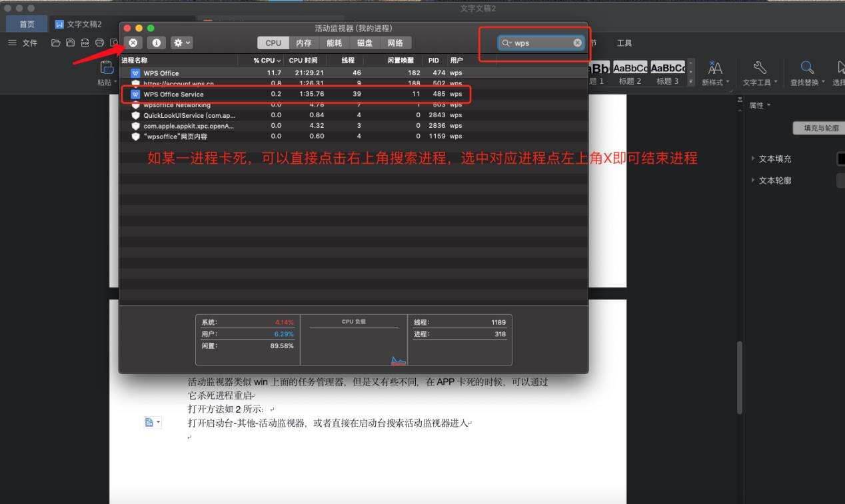Expand the styles gallery dropdown arrow
The height and width of the screenshot is (504, 845).
pos(691,82)
